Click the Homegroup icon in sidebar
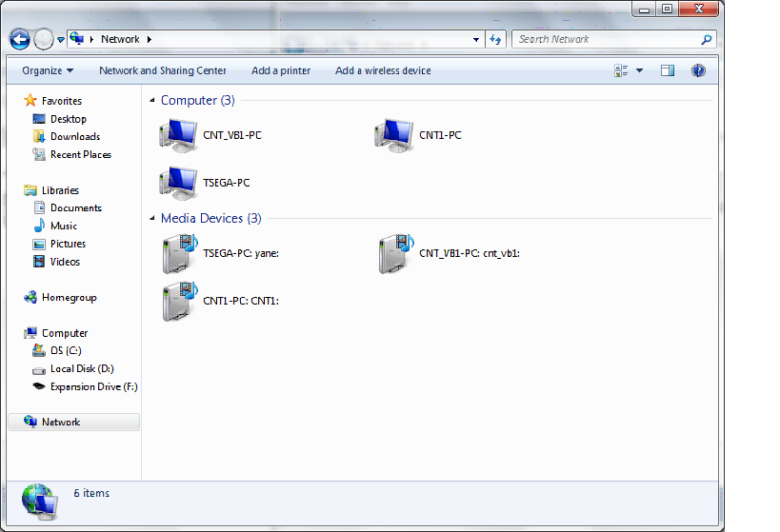780x532 pixels. [30, 297]
